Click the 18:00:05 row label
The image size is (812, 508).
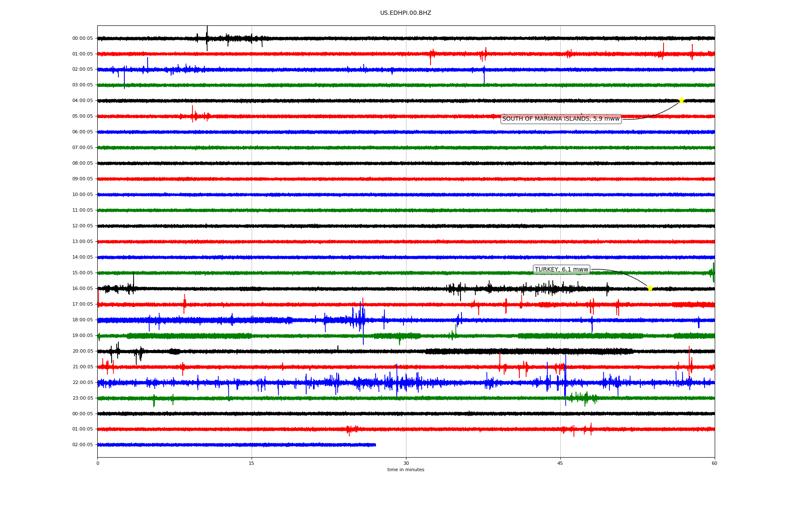point(82,320)
